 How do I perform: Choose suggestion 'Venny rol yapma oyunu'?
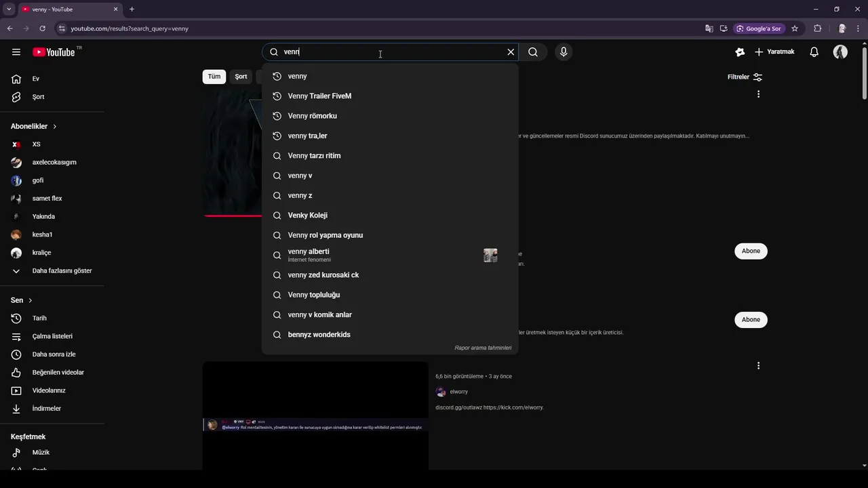(390, 235)
